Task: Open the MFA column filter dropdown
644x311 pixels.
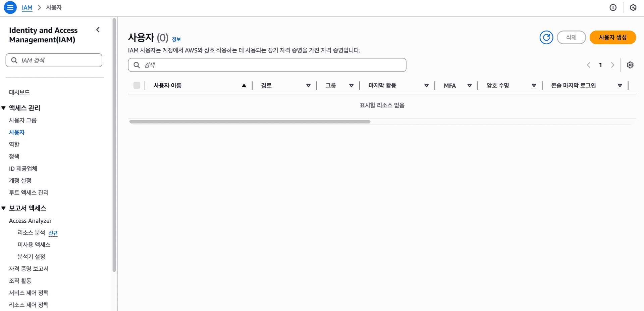Action: [x=470, y=85]
